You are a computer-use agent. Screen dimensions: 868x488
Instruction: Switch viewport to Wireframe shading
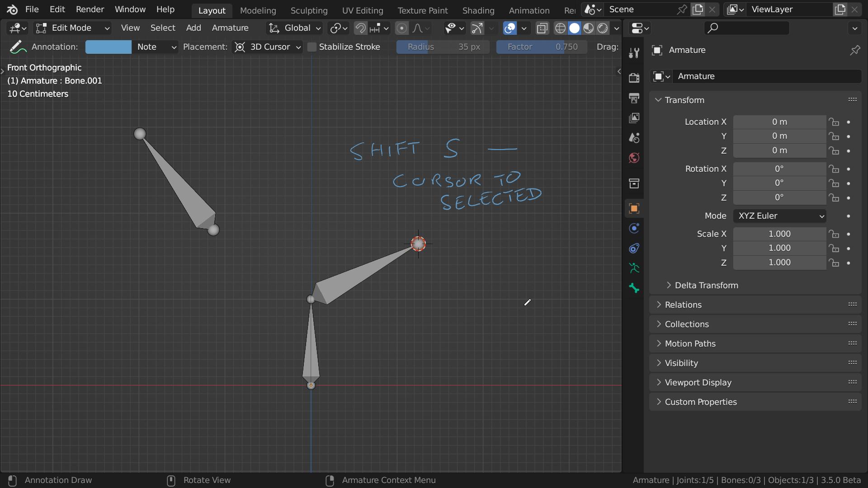pyautogui.click(x=560, y=28)
